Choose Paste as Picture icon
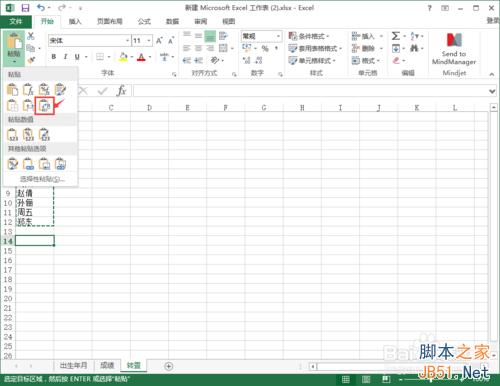Image resolution: width=500 pixels, height=386 pixels. [x=44, y=164]
